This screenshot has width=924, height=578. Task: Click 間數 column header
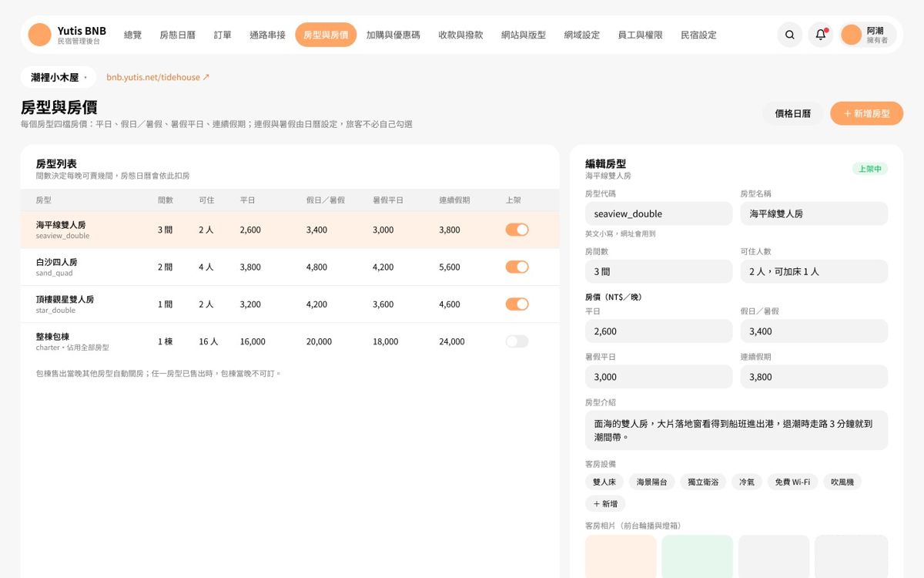[x=166, y=200]
